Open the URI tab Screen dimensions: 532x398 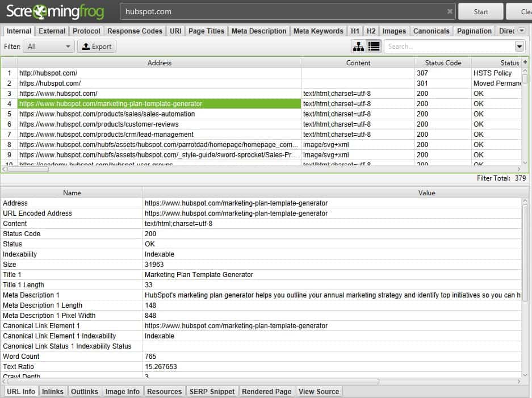[175, 31]
